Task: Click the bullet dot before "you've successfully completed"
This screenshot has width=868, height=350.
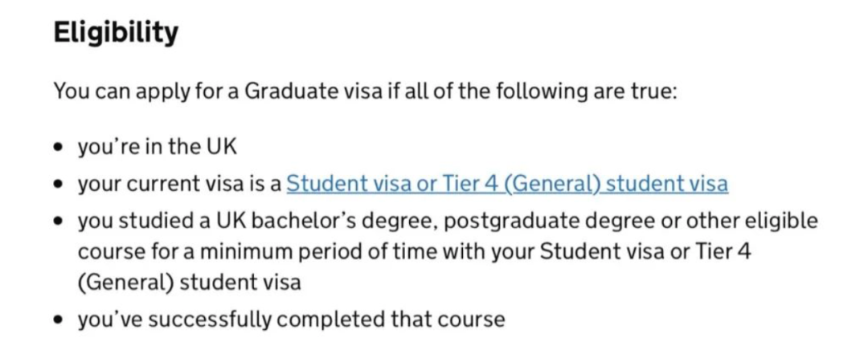Action: [58, 320]
